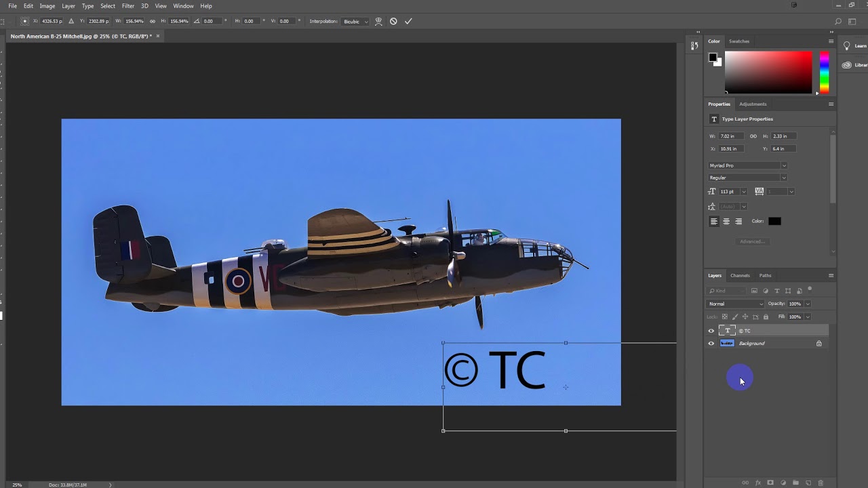Image resolution: width=868 pixels, height=488 pixels.
Task: Create a new layer icon
Action: click(808, 483)
